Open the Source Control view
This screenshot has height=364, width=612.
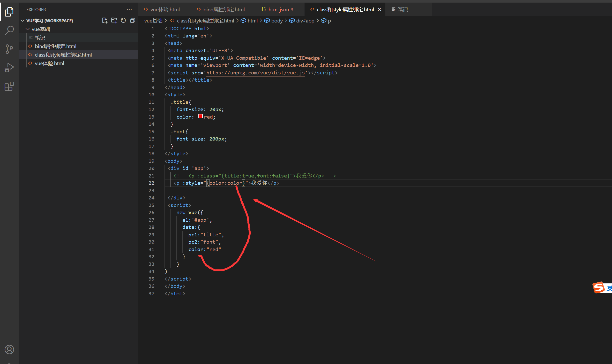pos(9,49)
